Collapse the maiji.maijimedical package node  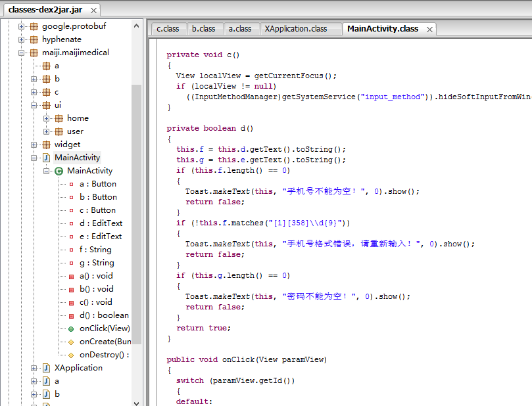coord(22,53)
